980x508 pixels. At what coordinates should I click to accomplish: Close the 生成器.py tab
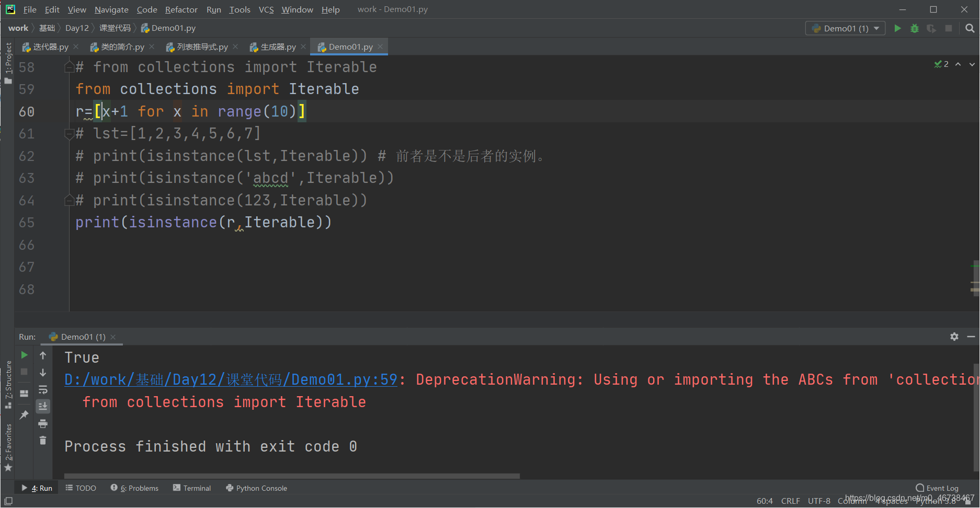click(303, 47)
